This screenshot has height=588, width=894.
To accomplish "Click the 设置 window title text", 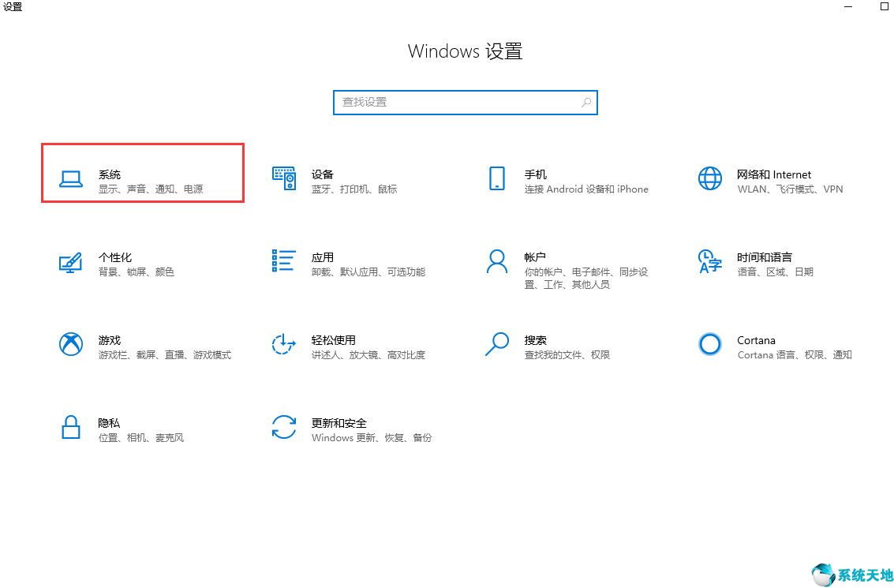I will 13,7.
